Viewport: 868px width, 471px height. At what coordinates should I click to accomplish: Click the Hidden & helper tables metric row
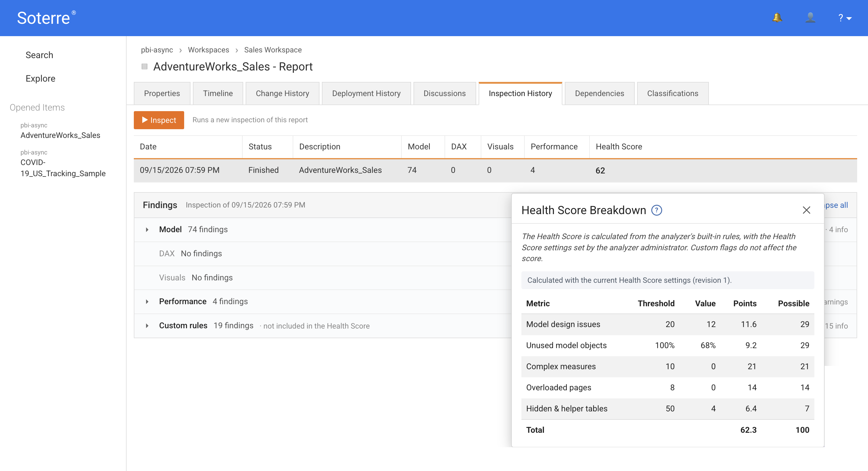tap(667, 409)
